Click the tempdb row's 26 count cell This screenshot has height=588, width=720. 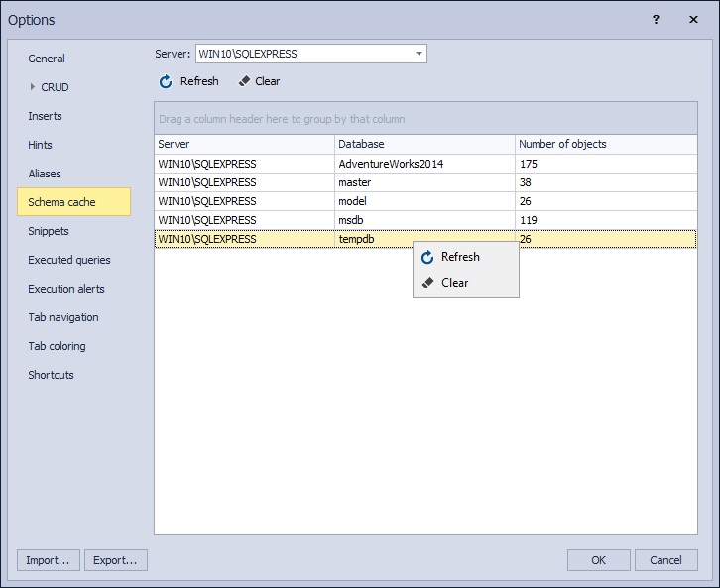[x=606, y=239]
